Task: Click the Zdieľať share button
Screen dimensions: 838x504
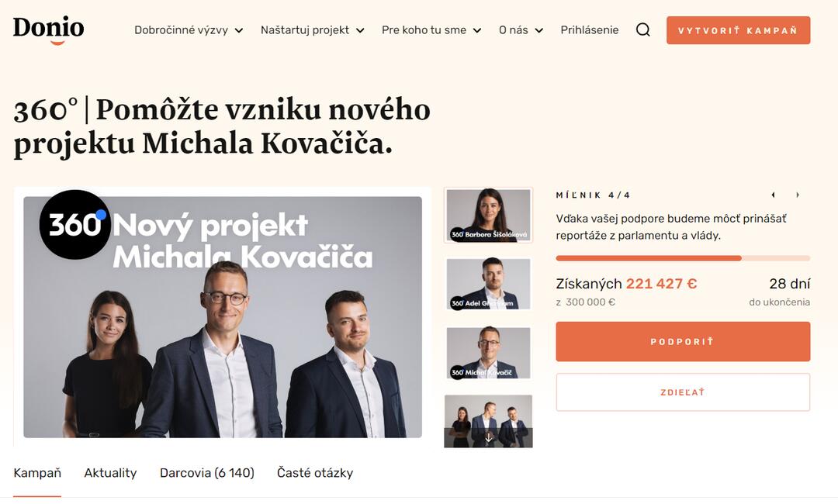Action: tap(683, 392)
